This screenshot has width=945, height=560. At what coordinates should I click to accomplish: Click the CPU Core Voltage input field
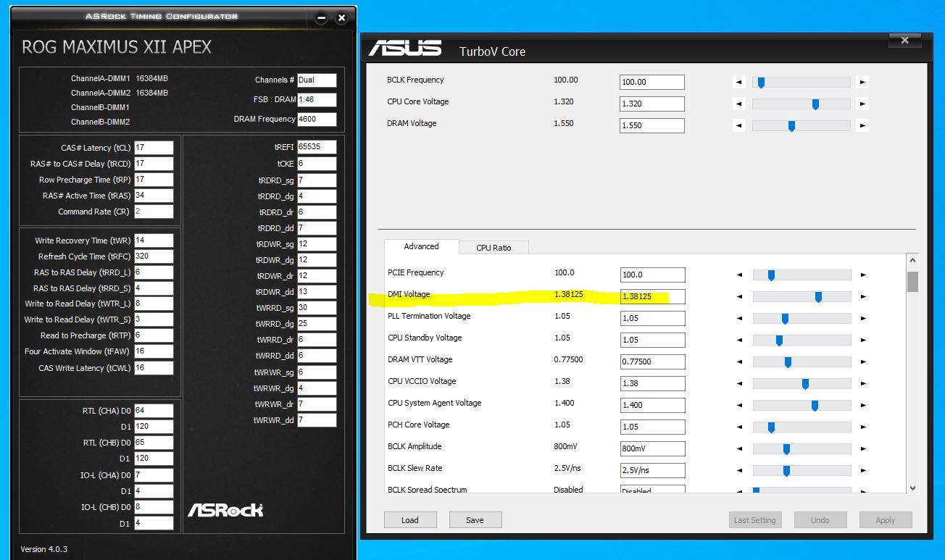point(652,104)
